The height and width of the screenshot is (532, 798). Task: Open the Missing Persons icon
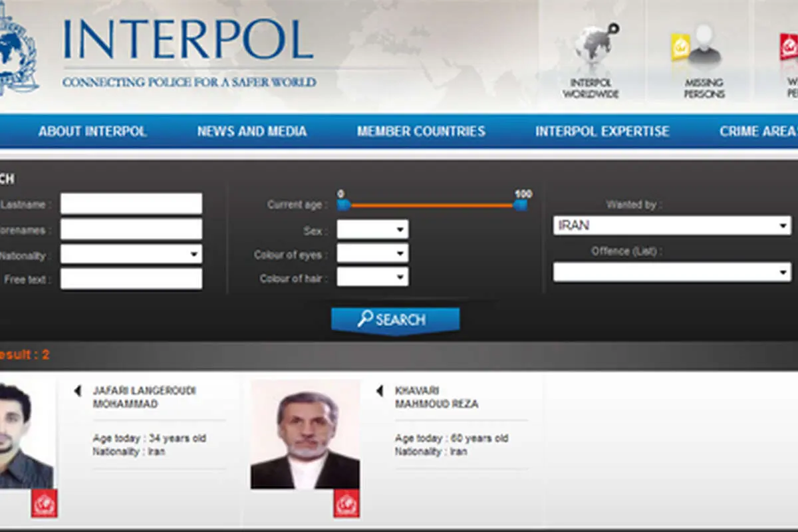click(696, 47)
